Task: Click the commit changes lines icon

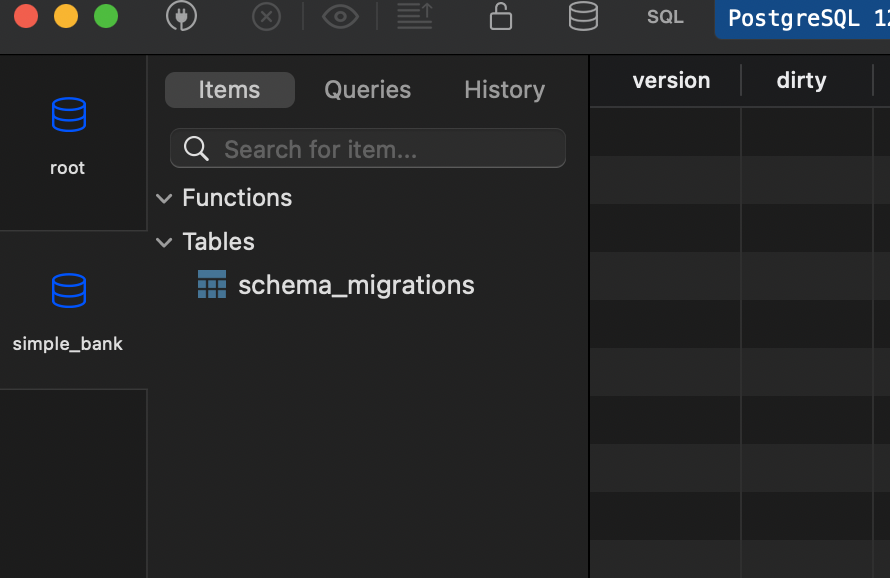Action: (414, 16)
